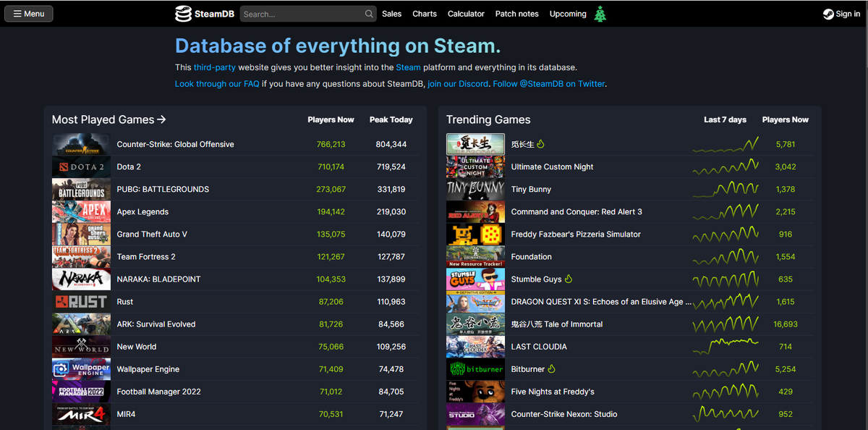Click the LAST CLOUDIA trend sparkline
Viewport: 868px width, 430px height.
pyautogui.click(x=726, y=346)
